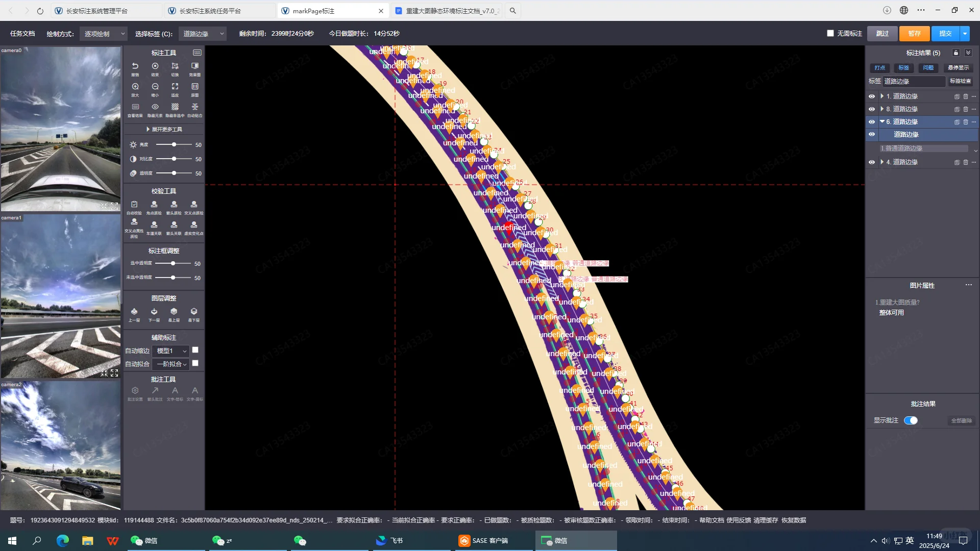980x551 pixels.
Task: Toggle the 显示批注 switch
Action: click(911, 420)
